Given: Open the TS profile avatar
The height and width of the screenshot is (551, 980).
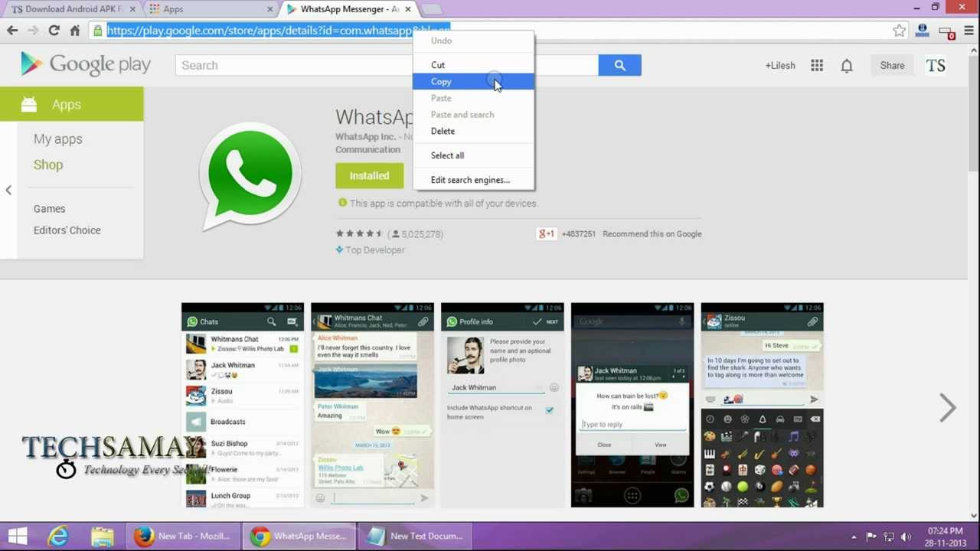Looking at the screenshot, I should point(936,66).
